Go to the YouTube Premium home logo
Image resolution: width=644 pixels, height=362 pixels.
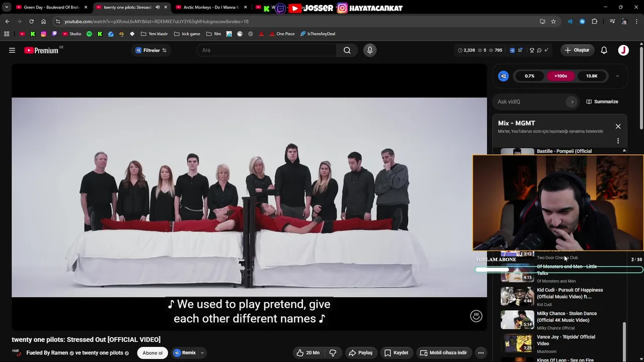click(41, 50)
